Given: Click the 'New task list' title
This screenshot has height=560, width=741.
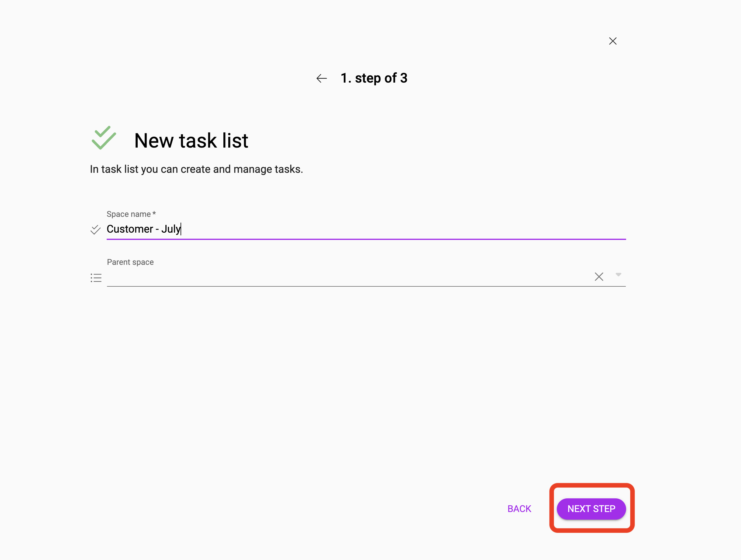Looking at the screenshot, I should pyautogui.click(x=191, y=140).
